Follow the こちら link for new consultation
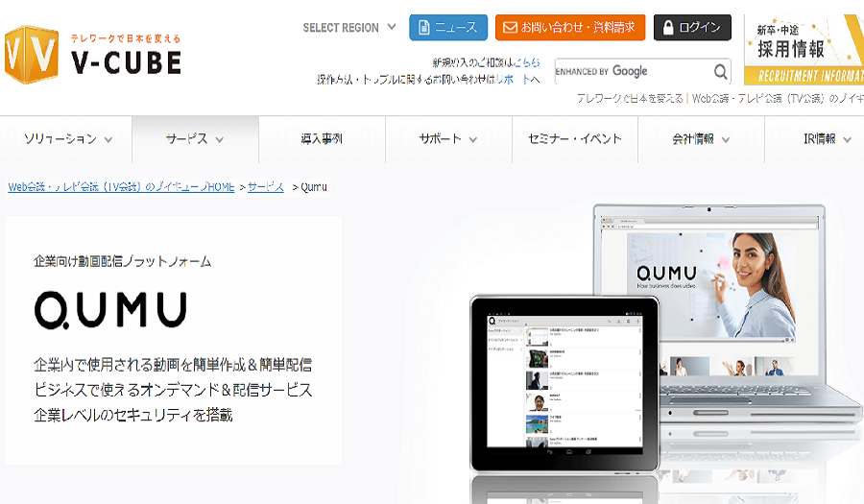Viewport: 864px width, 504px height. [x=526, y=62]
